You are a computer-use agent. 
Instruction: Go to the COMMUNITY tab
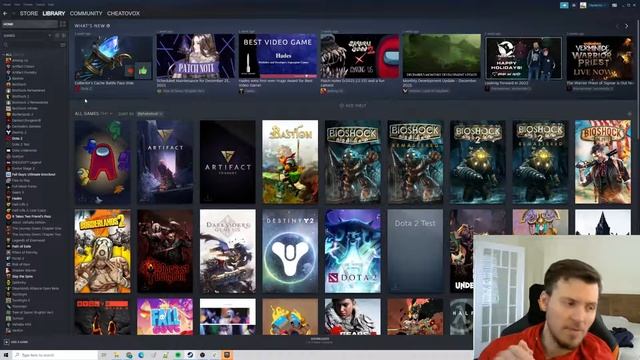(x=86, y=13)
